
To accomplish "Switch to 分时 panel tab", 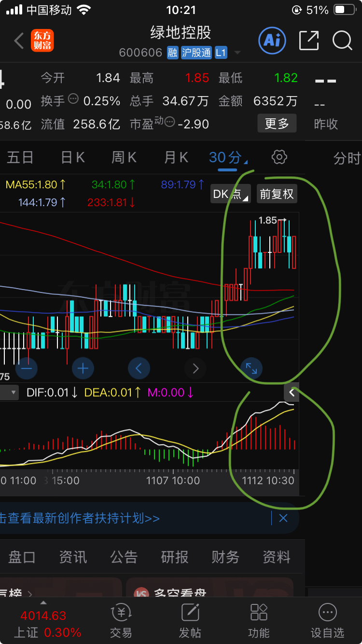I will tap(347, 158).
